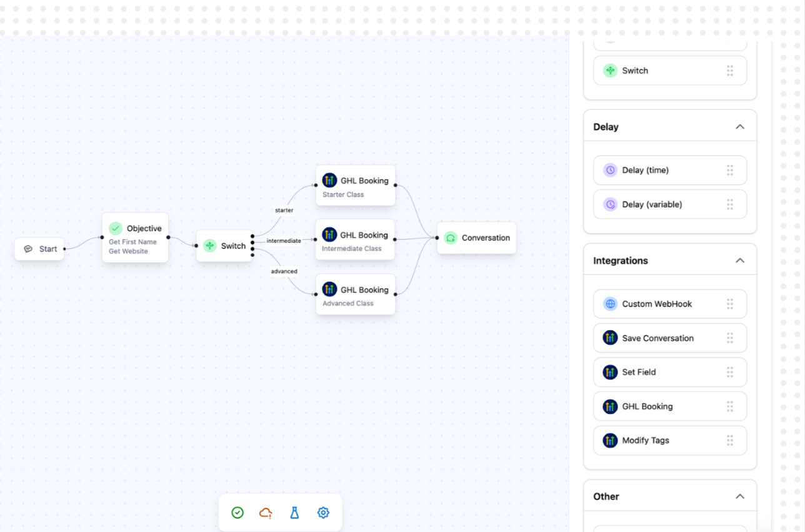
Task: Click the Switch node icon on canvas
Action: [x=210, y=246]
